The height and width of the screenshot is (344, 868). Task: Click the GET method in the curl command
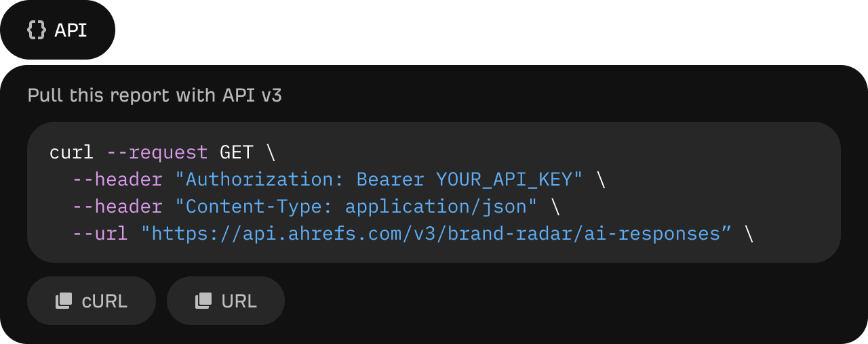(236, 152)
